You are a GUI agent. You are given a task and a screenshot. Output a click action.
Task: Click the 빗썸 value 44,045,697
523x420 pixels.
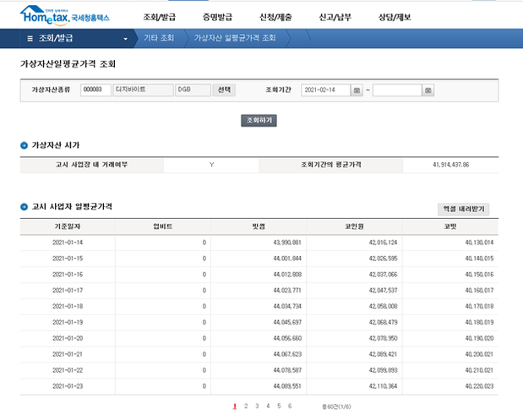[287, 322]
